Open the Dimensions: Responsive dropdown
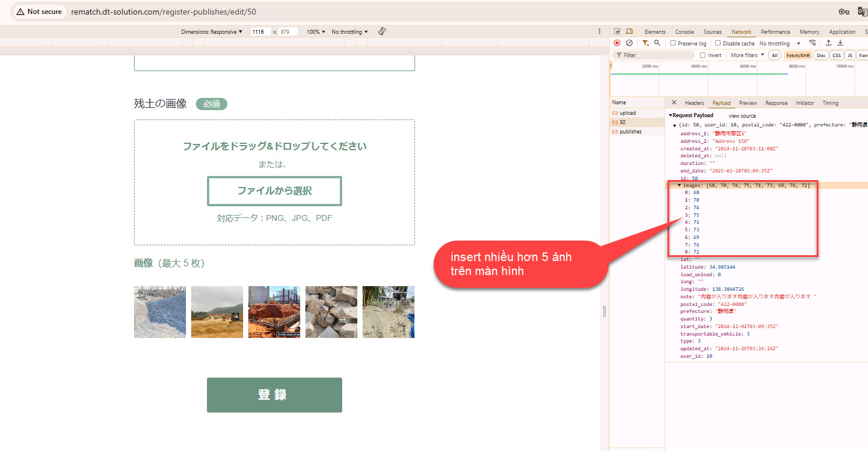 pyautogui.click(x=212, y=32)
